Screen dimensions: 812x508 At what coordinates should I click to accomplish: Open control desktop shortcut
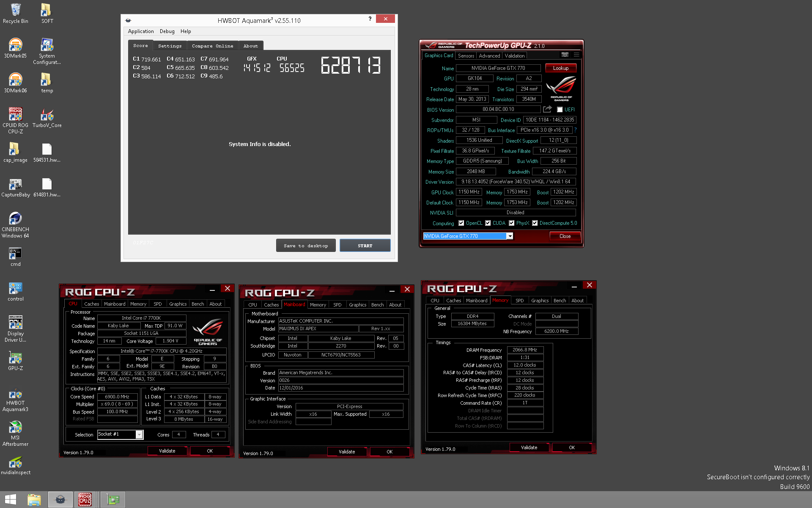point(16,291)
